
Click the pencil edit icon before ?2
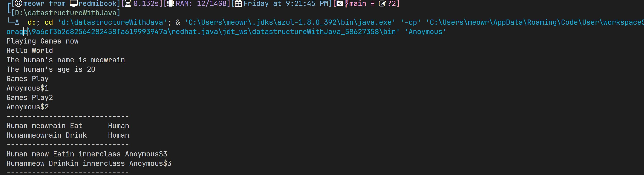(x=382, y=4)
